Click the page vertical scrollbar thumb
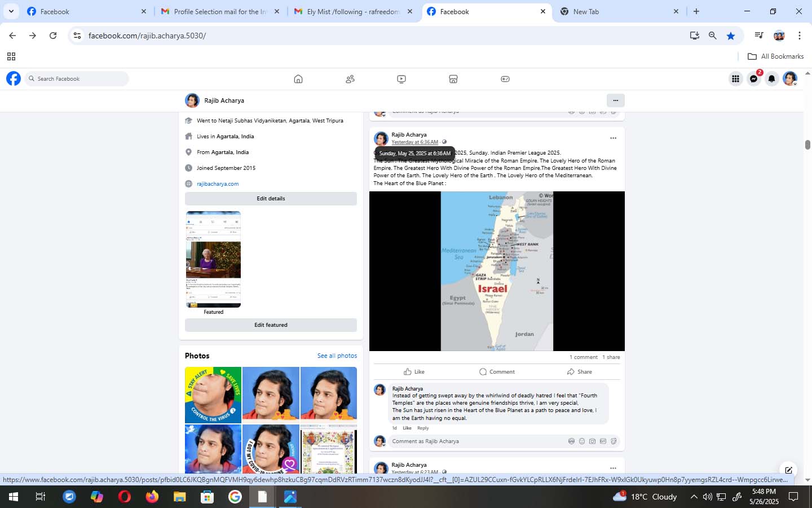The width and height of the screenshot is (812, 508). click(x=807, y=144)
